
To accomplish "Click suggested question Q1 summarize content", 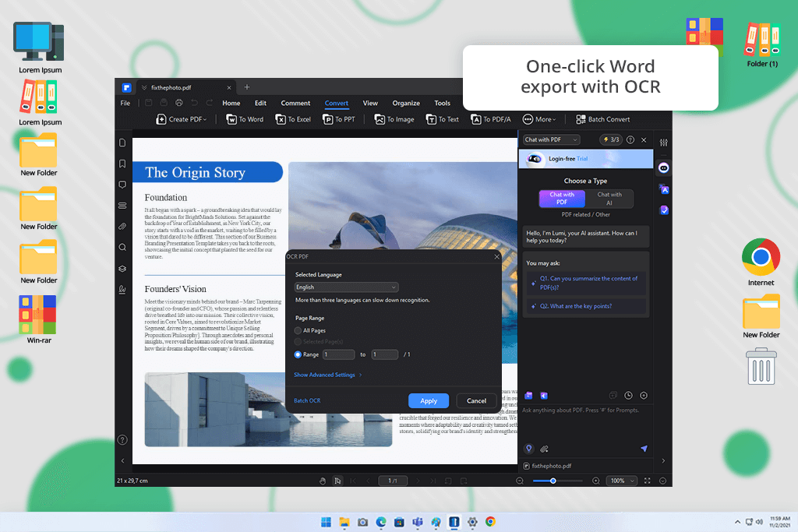I will coord(586,284).
